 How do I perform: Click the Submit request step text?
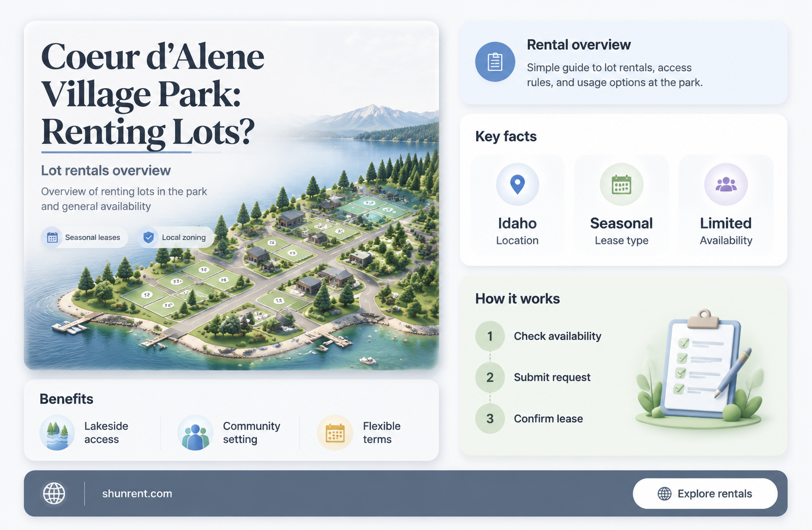coord(552,377)
